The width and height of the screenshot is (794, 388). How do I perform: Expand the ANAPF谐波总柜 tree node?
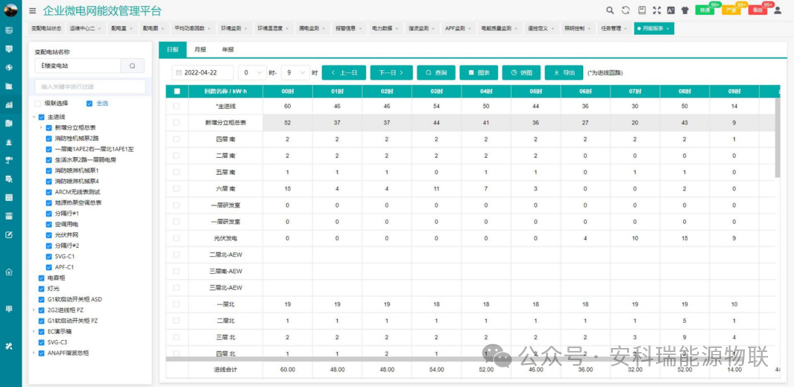[34, 353]
